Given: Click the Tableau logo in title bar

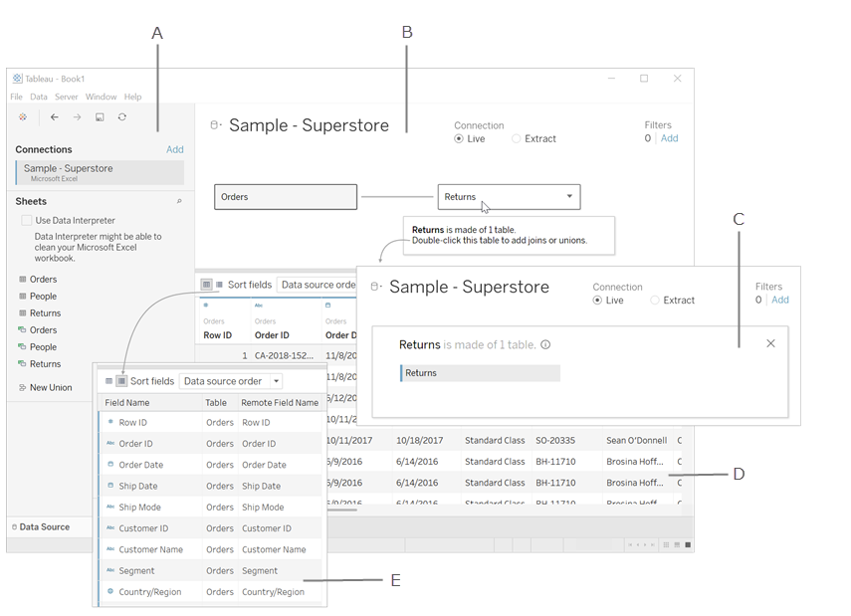Looking at the screenshot, I should [17, 79].
